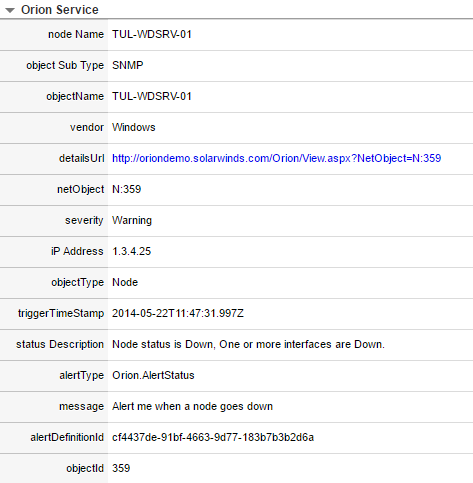Viewport: 473px width, 483px height.
Task: Click the severity field label
Action: (x=84, y=220)
